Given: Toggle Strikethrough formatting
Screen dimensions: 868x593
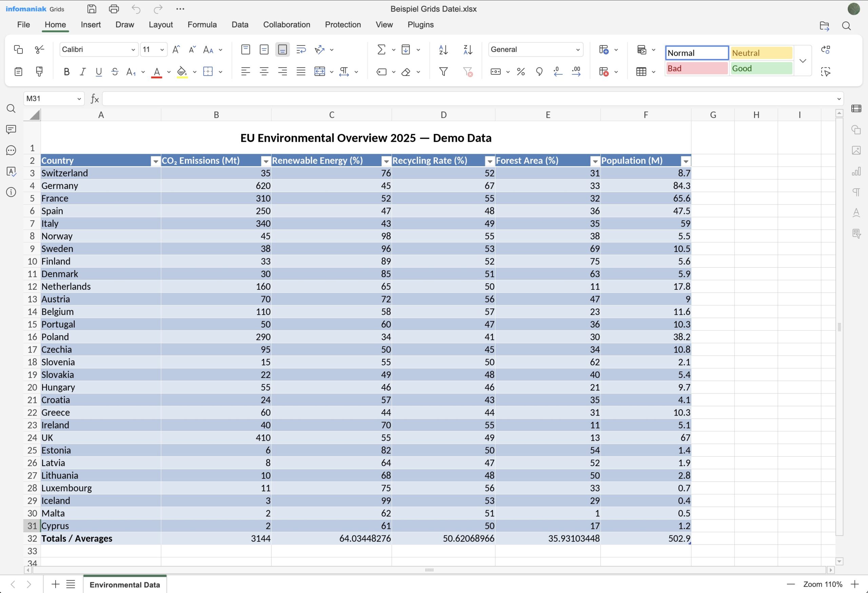Looking at the screenshot, I should (115, 72).
